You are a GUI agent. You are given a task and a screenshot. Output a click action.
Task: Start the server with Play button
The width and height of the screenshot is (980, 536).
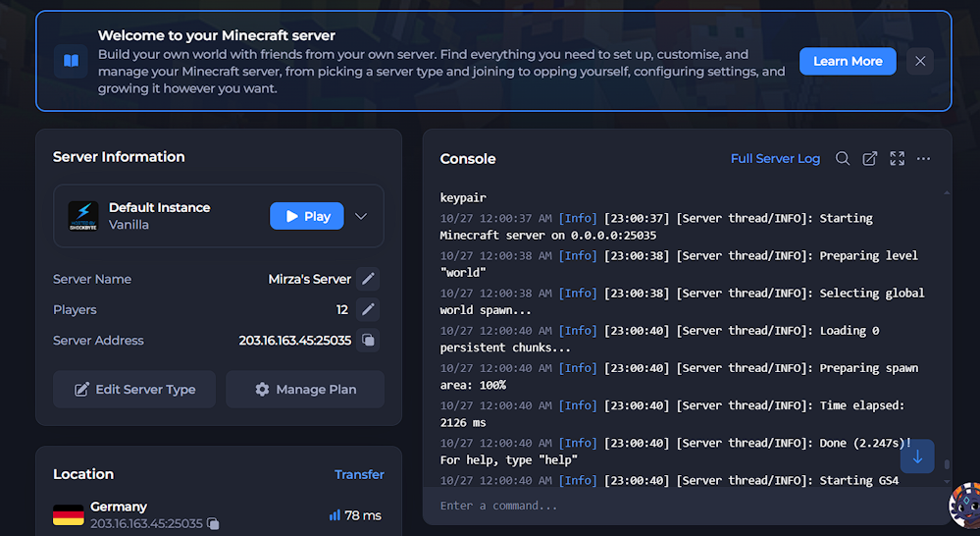point(307,216)
